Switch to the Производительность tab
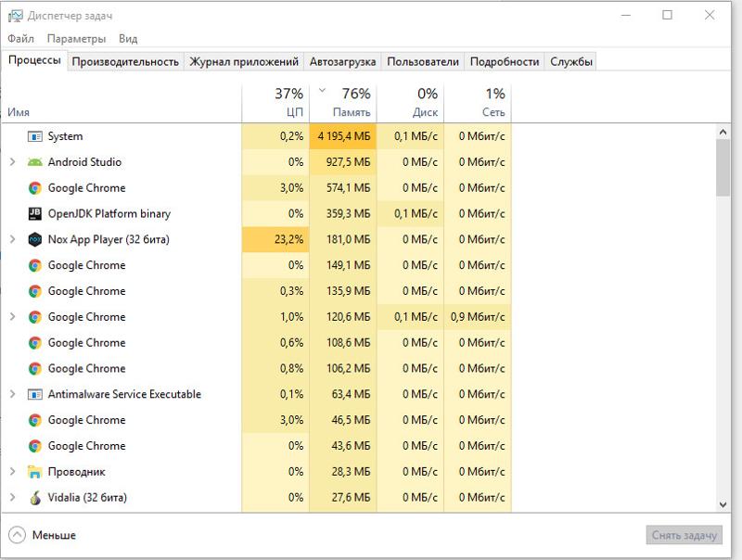The width and height of the screenshot is (742, 560). click(x=125, y=61)
